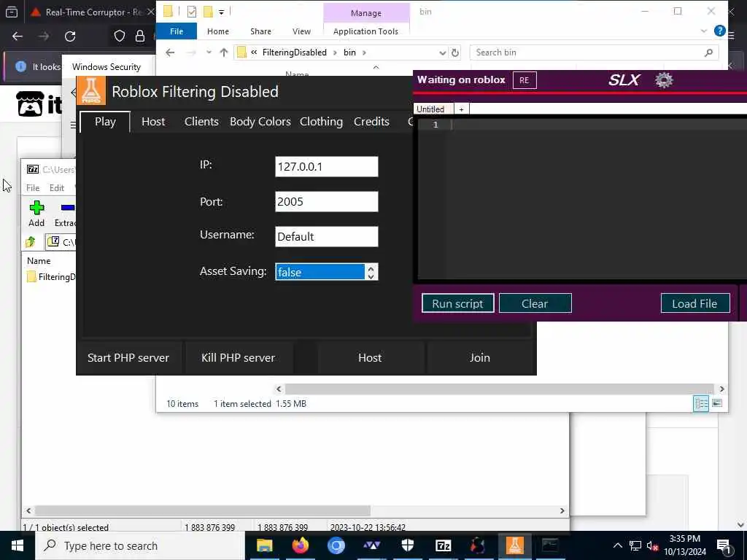Expand the address bar history dropdown

442,52
